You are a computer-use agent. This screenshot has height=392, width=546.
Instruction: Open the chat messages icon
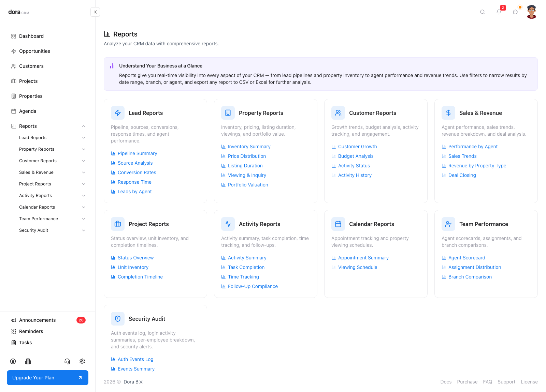click(x=515, y=12)
